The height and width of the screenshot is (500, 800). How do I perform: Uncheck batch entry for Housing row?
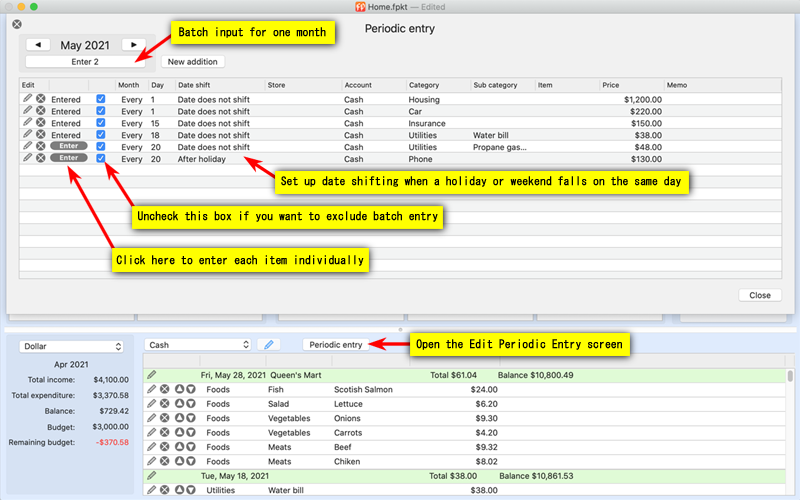[101, 99]
